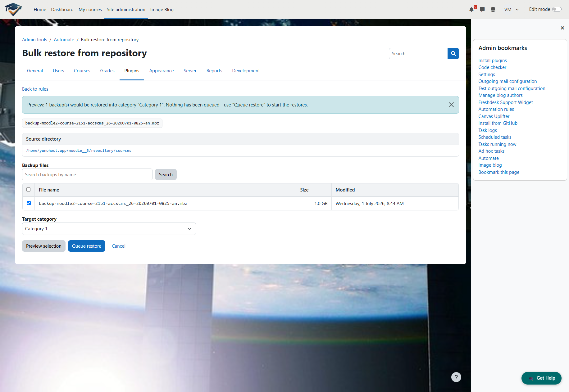This screenshot has height=392, width=569.
Task: Dismiss the preview notification with X
Action: [x=451, y=105]
